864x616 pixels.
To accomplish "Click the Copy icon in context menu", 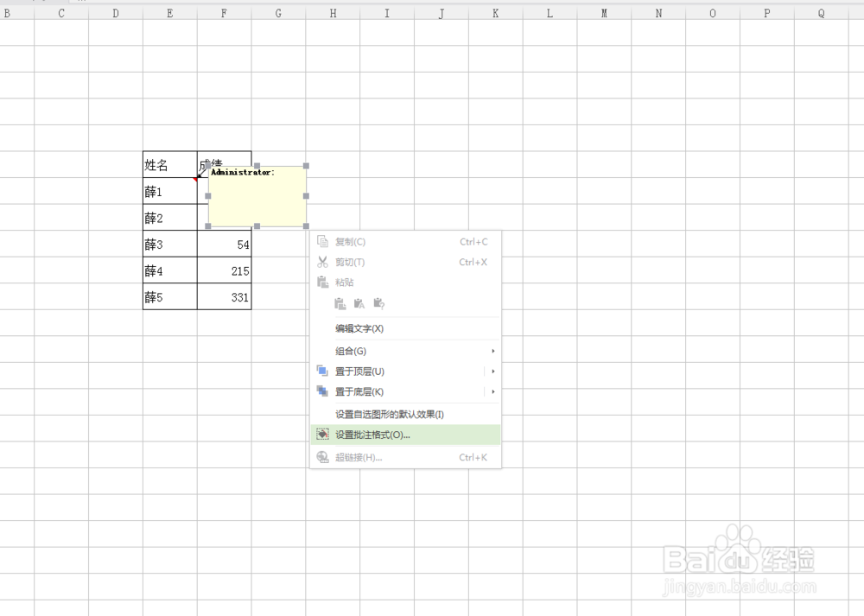I will (323, 241).
